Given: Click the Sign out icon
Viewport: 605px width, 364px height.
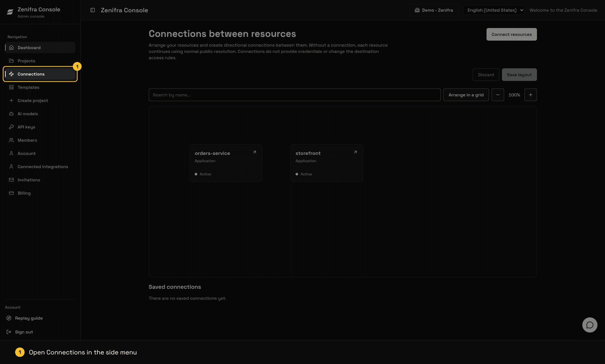Looking at the screenshot, I should coord(9,332).
